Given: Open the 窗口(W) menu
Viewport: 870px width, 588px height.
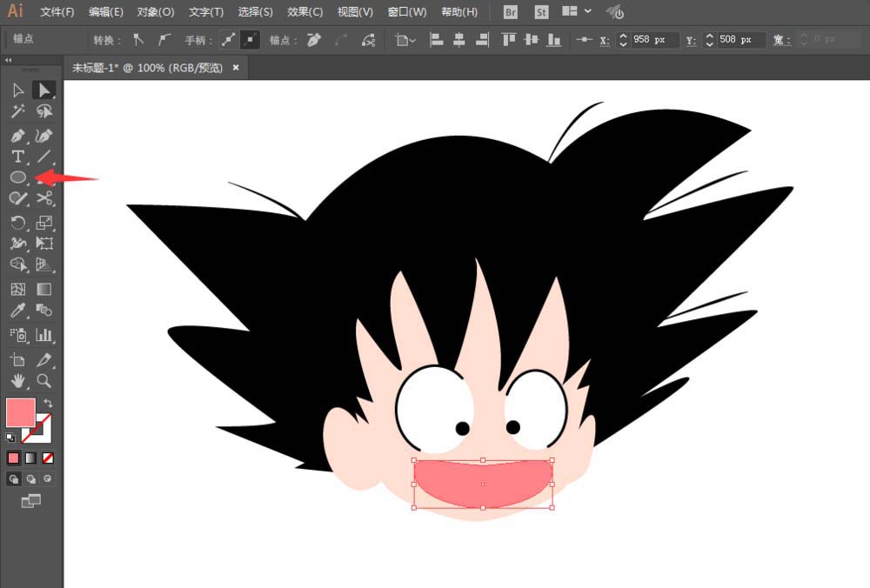Looking at the screenshot, I should coord(407,11).
